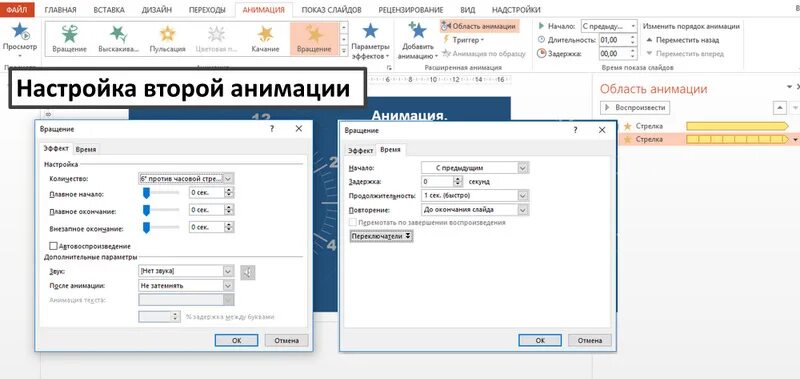
Task: Click the help question mark in right dialog
Action: (576, 130)
